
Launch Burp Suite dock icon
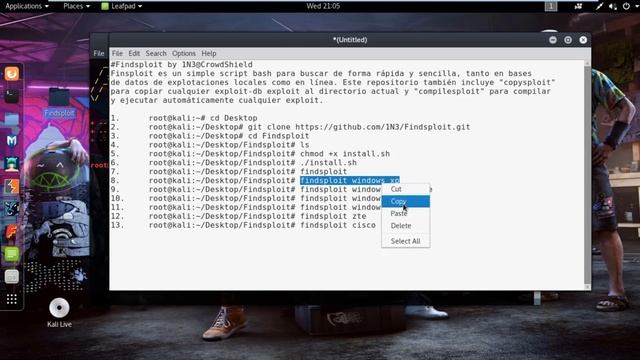click(11, 187)
